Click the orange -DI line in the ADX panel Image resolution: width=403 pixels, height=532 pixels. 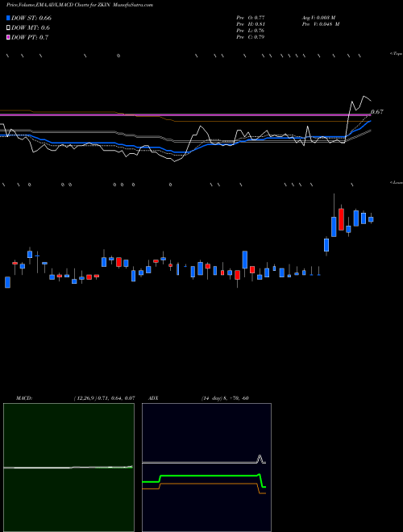point(209,484)
